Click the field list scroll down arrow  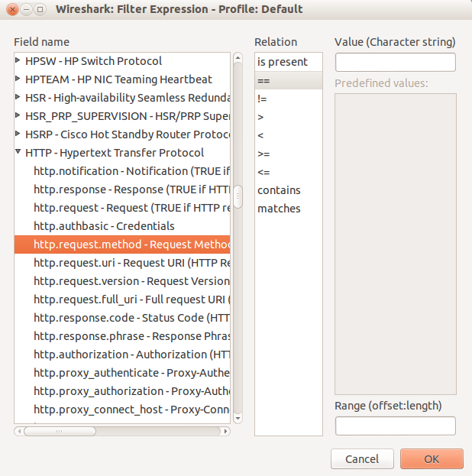point(238,419)
